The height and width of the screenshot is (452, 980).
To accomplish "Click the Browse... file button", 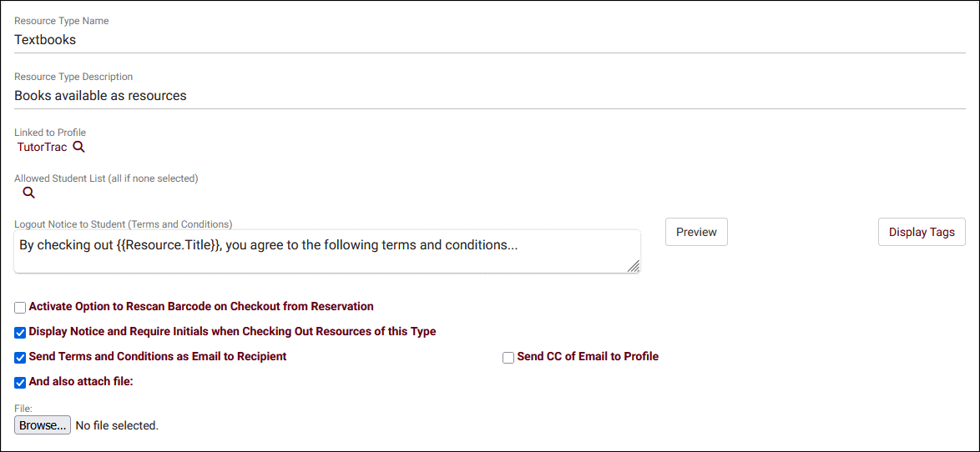I will click(43, 426).
